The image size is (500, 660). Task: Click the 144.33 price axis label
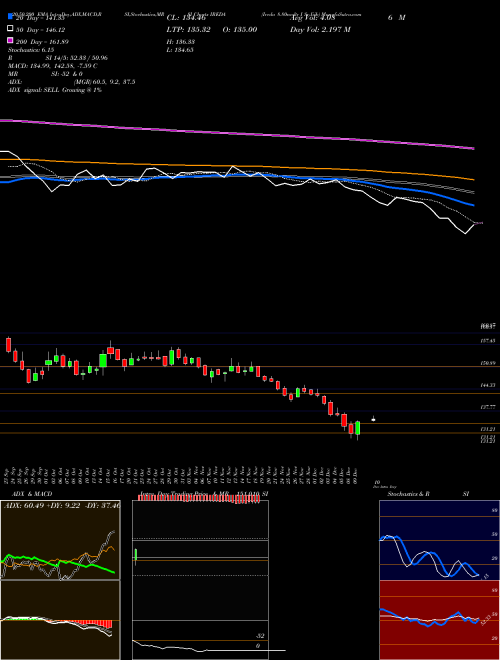[x=489, y=385]
